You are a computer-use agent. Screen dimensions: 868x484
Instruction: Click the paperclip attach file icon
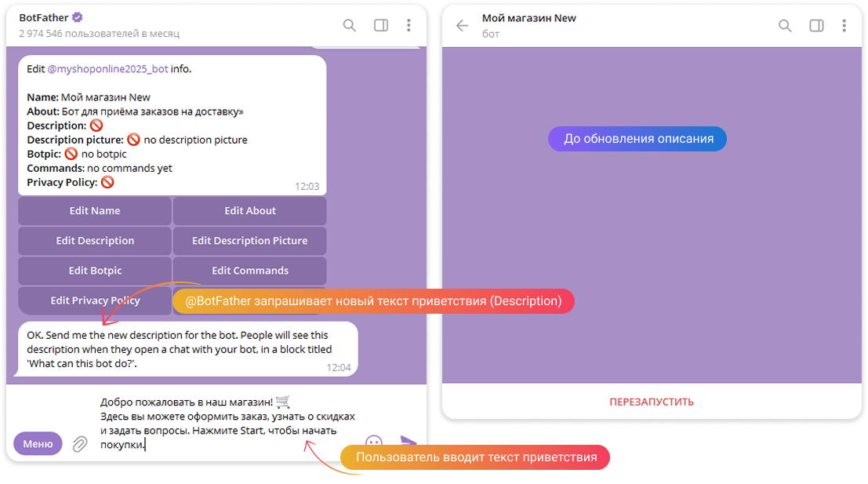(x=80, y=443)
